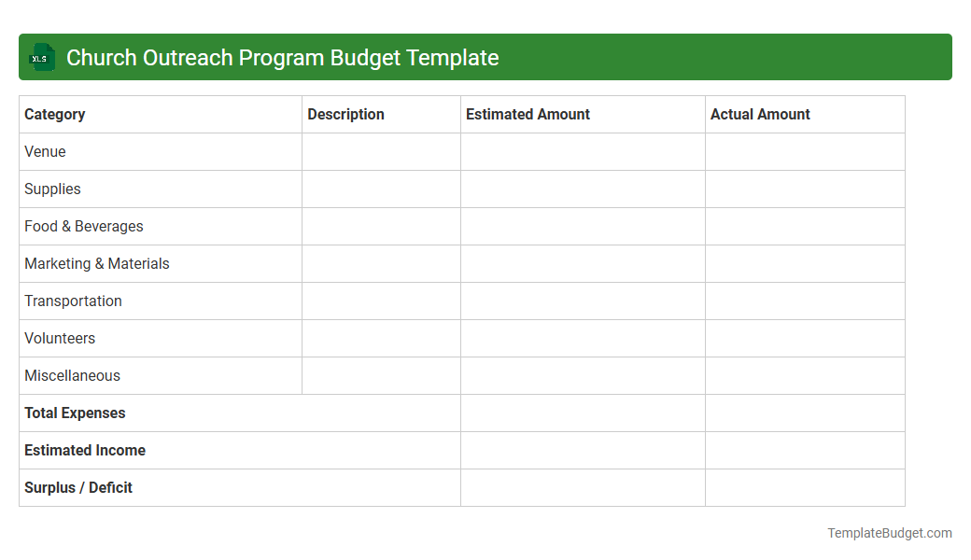Click the green XLS spreadsheet badge
The width and height of the screenshot is (971, 560).
41,57
